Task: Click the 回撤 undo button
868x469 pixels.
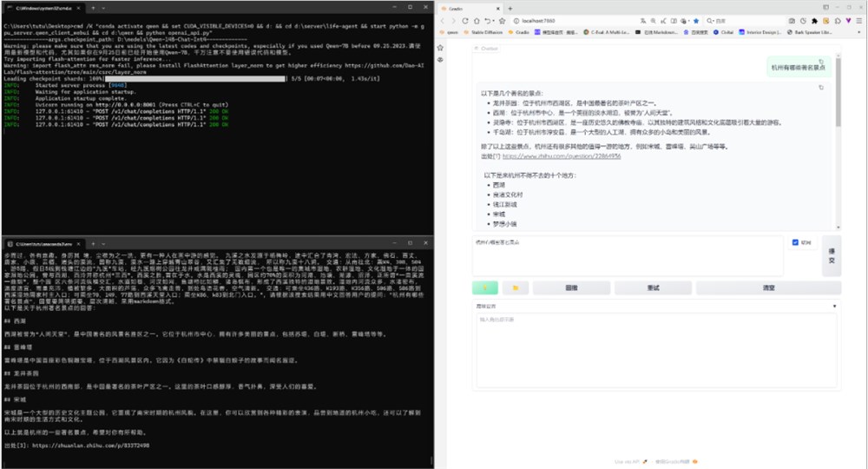Action: [x=571, y=288]
